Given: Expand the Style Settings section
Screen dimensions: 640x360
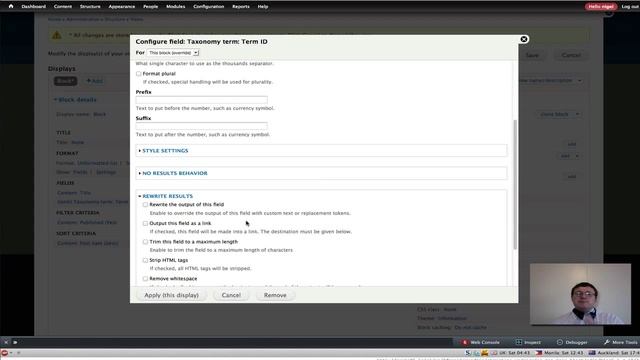Looking at the screenshot, I should point(165,151).
